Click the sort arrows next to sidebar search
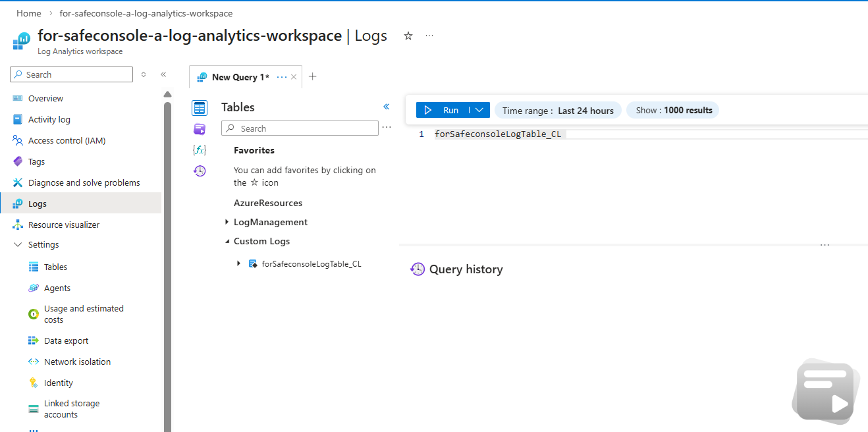 [x=144, y=74]
